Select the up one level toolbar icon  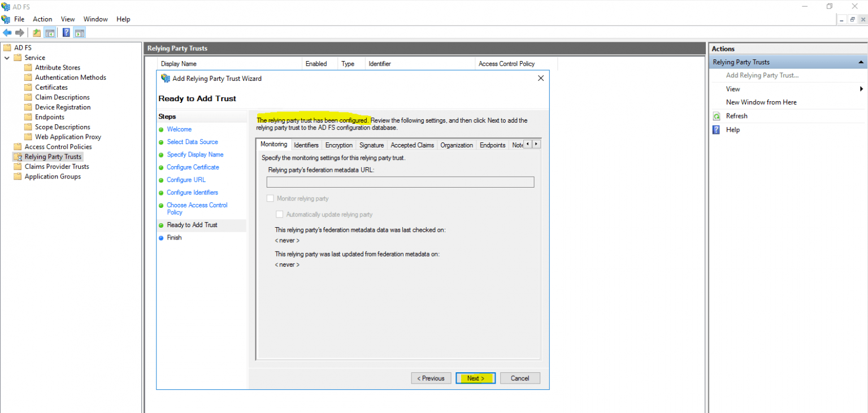36,32
